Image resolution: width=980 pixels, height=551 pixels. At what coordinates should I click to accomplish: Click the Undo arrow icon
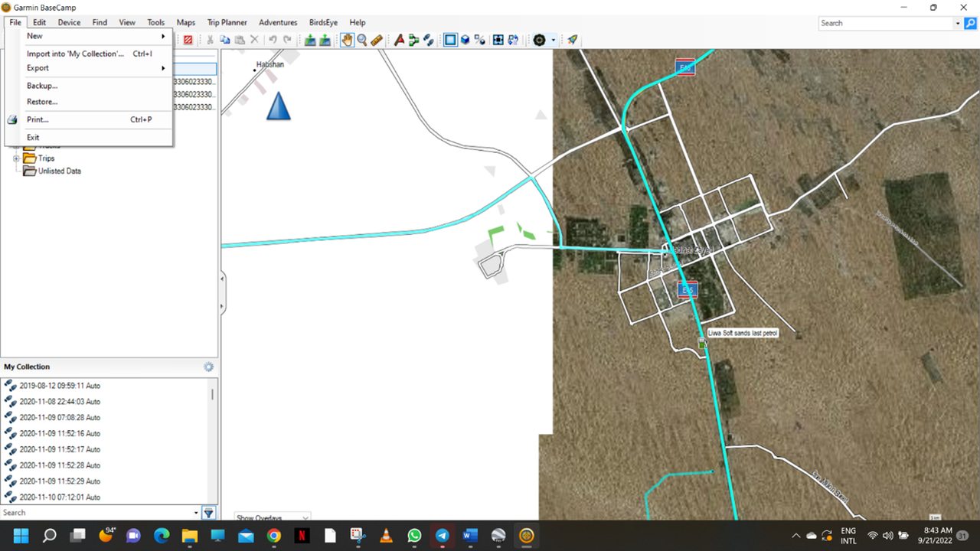[273, 40]
